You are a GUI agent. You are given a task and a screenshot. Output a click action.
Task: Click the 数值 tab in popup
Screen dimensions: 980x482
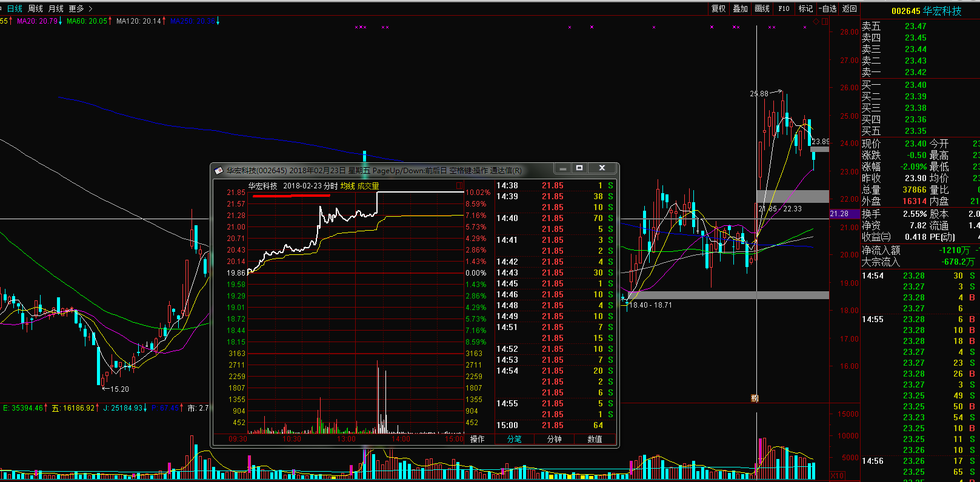[595, 439]
